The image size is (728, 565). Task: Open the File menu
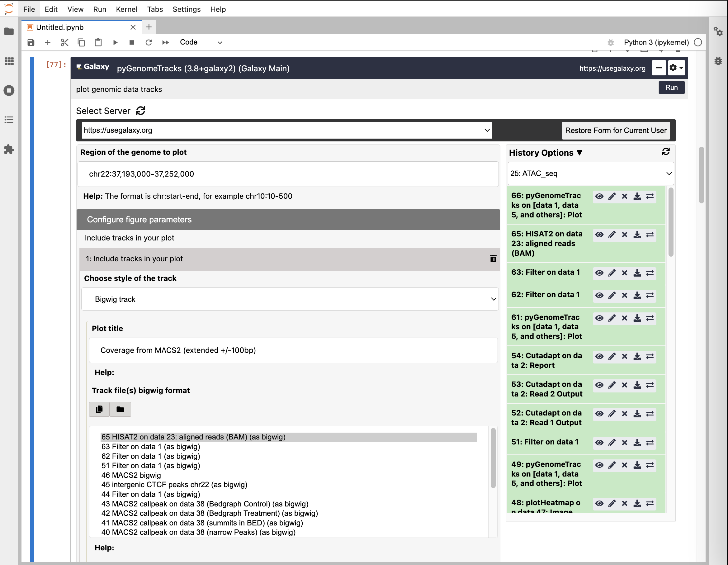(x=29, y=9)
